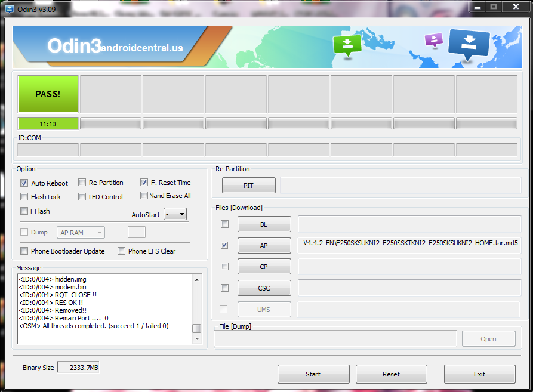Select the 'Removed!!' log line
The width and height of the screenshot is (533, 392).
[53, 310]
